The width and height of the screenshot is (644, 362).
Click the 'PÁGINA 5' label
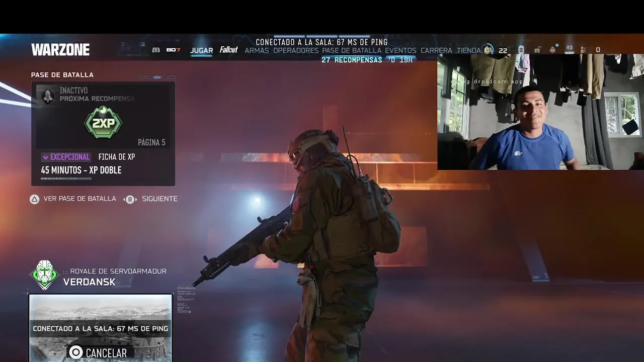coord(151,143)
